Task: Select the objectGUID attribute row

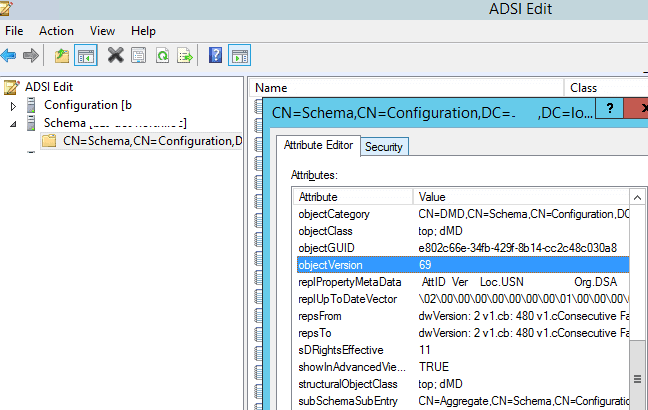Action: [x=463, y=248]
